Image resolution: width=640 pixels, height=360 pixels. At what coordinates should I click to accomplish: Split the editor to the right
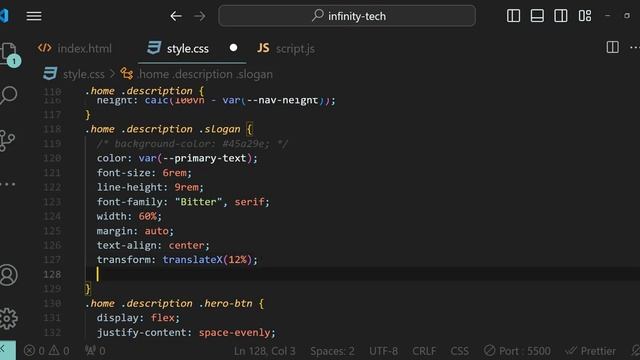(x=612, y=47)
